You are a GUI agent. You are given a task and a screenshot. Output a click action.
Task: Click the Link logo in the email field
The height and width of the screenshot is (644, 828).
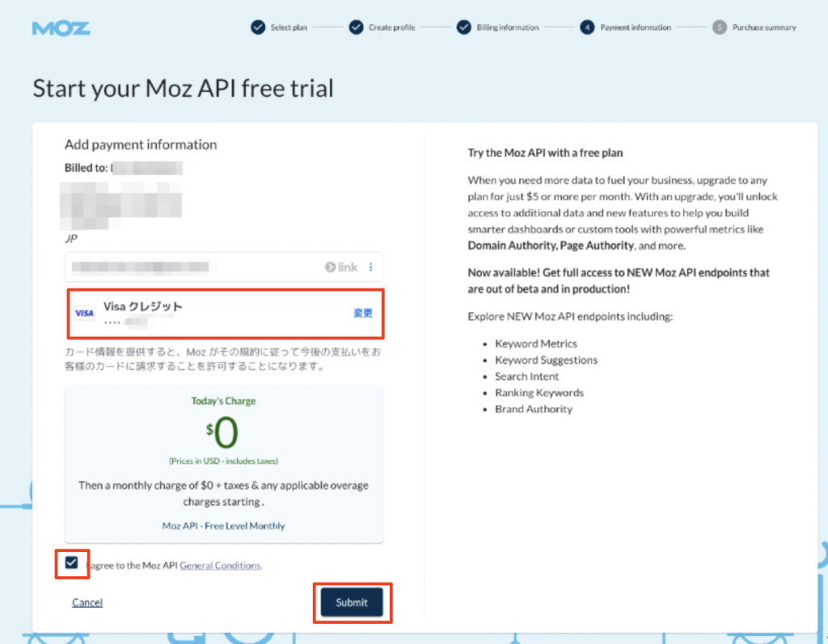341,267
